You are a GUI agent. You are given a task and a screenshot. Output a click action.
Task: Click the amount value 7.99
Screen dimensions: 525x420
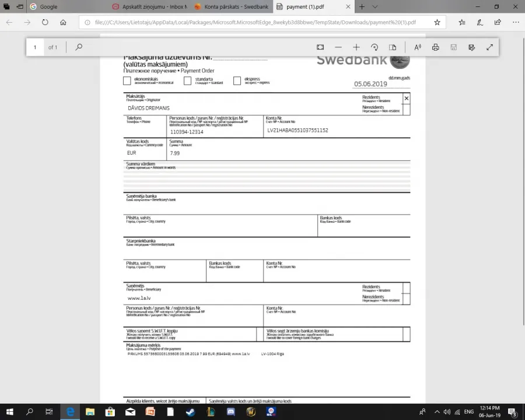tap(175, 153)
